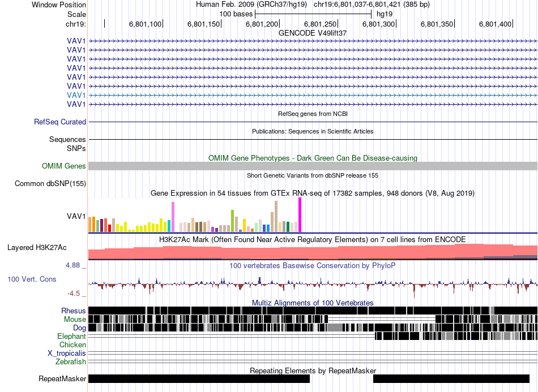Click the '-4.5' PhyloP lower scale value
The image size is (538, 392).
coord(74,294)
